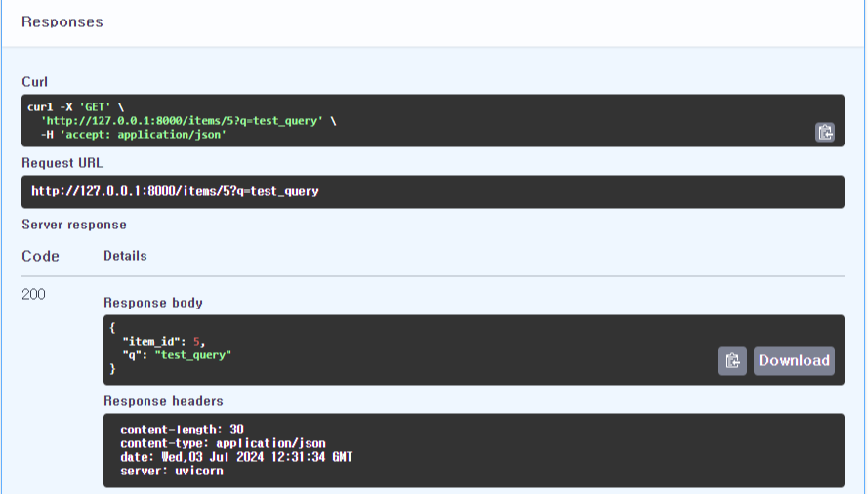Click the server: uvicorn header

pos(172,472)
